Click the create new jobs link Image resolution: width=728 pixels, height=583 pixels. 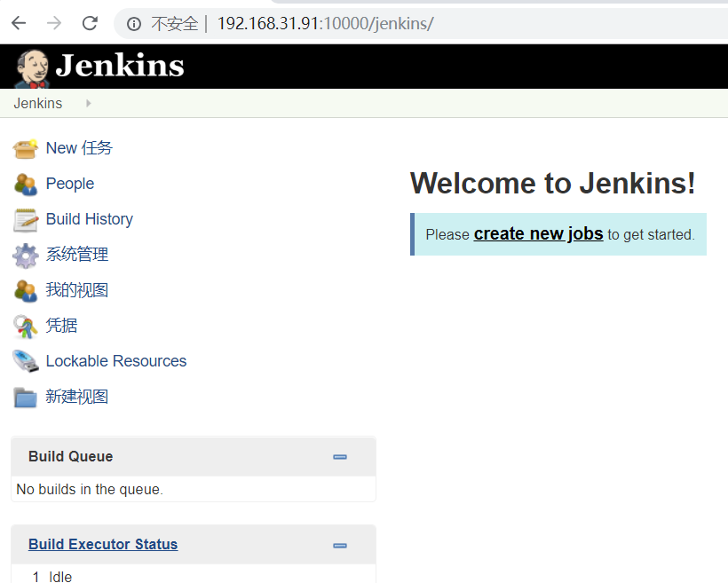click(539, 234)
